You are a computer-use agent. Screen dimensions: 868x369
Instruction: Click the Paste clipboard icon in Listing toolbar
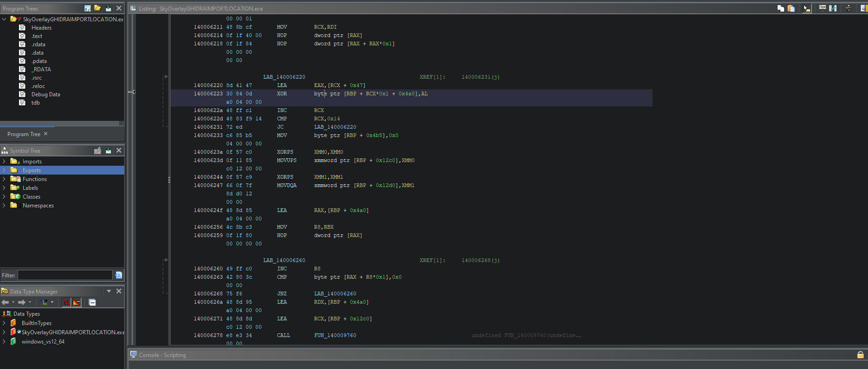point(791,8)
